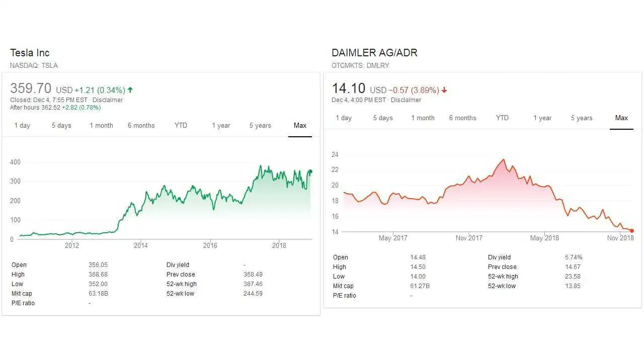Switch Tesla chart to '5 days'

point(61,125)
